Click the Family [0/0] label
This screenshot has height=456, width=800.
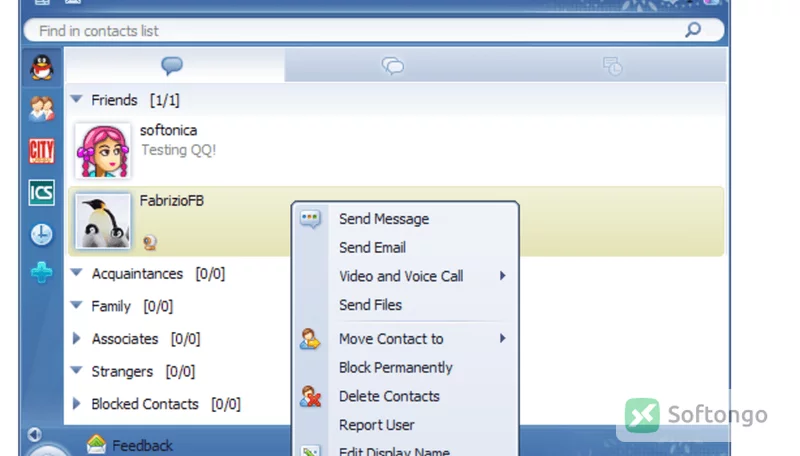click(132, 306)
